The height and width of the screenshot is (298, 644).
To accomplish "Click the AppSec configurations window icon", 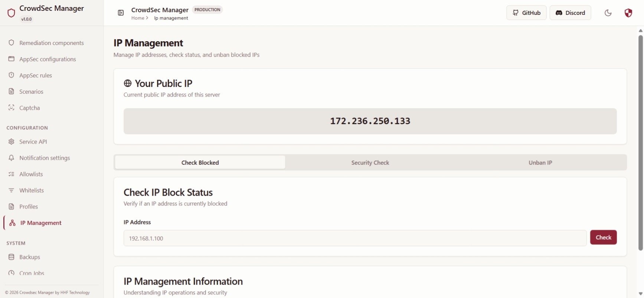I will coord(12,59).
